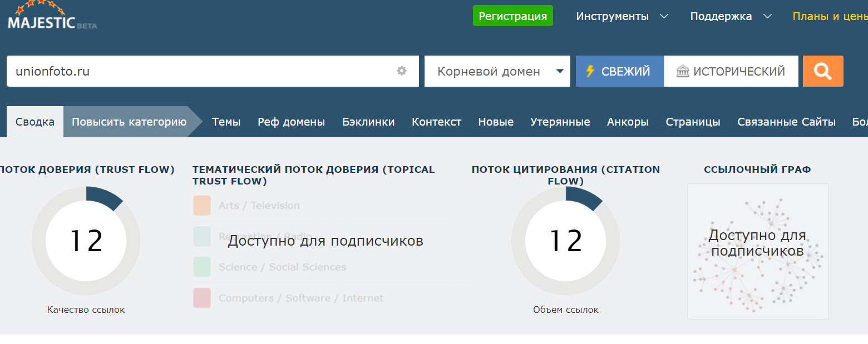Click the Topical Trust Flow heading
Screen dimensions: 868x344
[314, 175]
